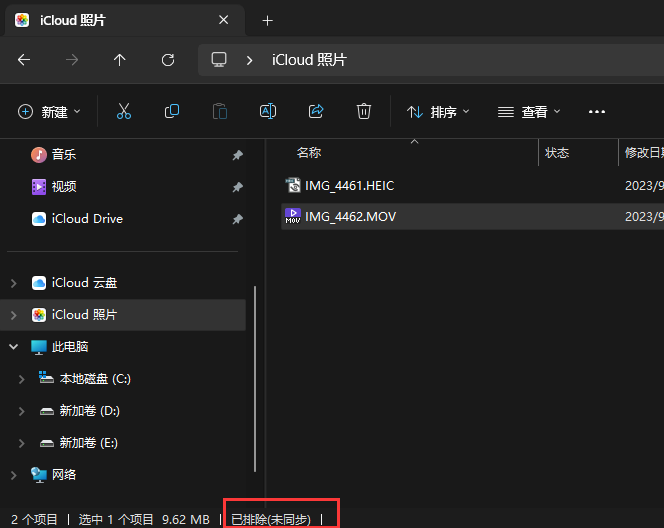Open the 排序 sort dropdown
The height and width of the screenshot is (528, 664).
tap(439, 112)
